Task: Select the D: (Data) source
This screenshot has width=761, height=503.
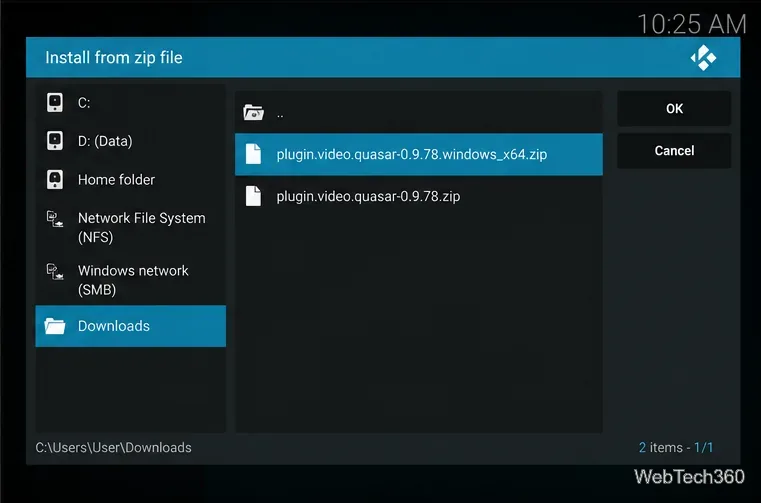Action: (x=131, y=141)
